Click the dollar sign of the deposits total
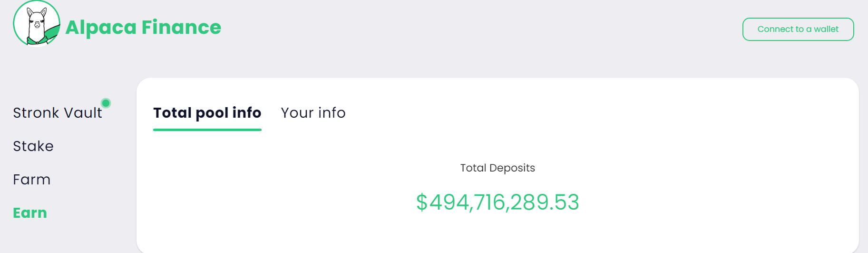868x253 pixels. [421, 202]
